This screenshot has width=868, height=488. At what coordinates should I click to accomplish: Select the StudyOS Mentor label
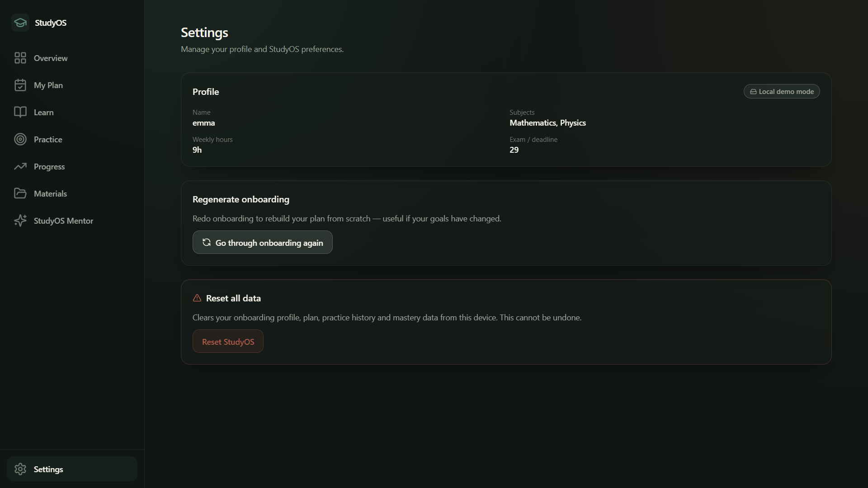63,221
